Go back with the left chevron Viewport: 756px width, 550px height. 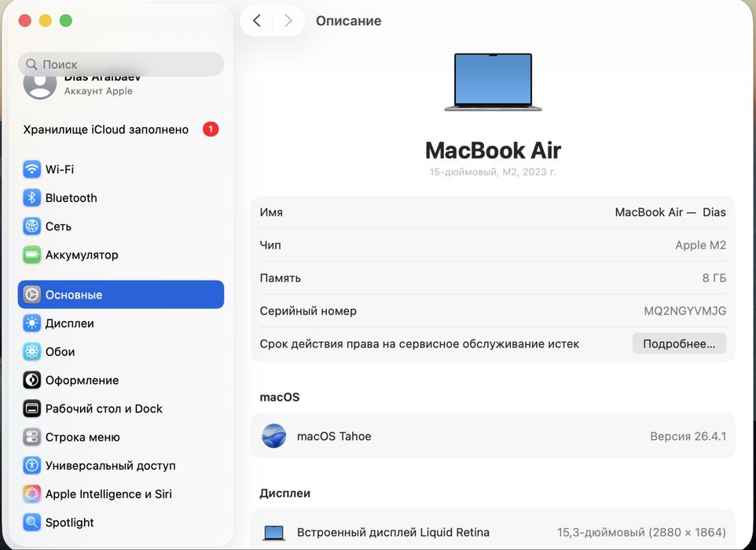point(257,20)
